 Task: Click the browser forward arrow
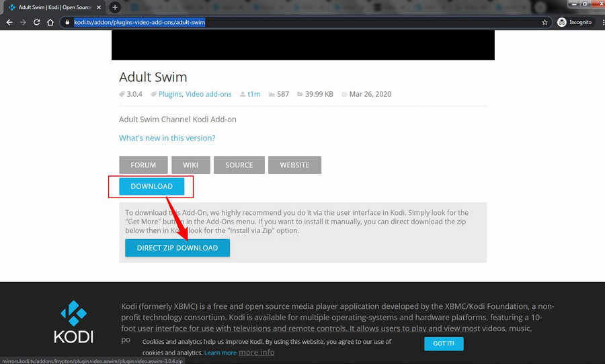[23, 22]
